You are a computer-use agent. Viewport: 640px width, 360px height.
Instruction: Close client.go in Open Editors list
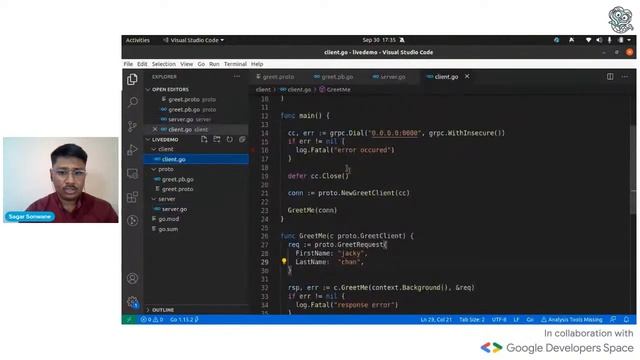[x=155, y=129]
